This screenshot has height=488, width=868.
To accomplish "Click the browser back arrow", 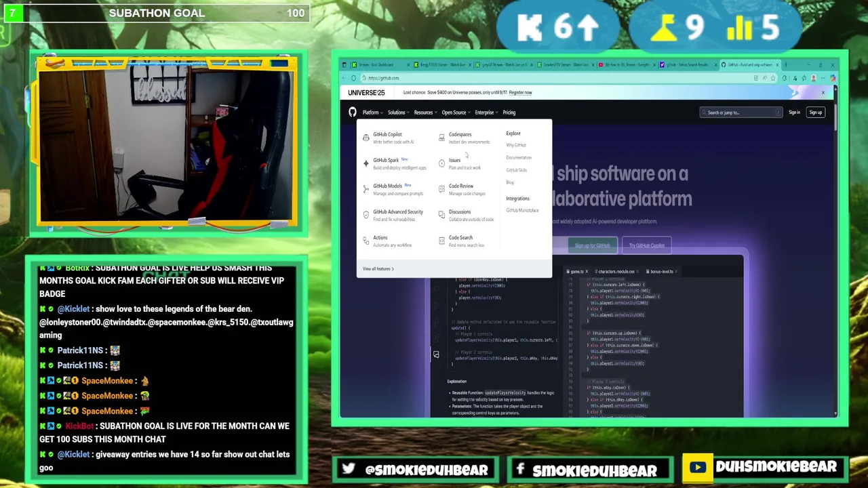I will coord(344,78).
